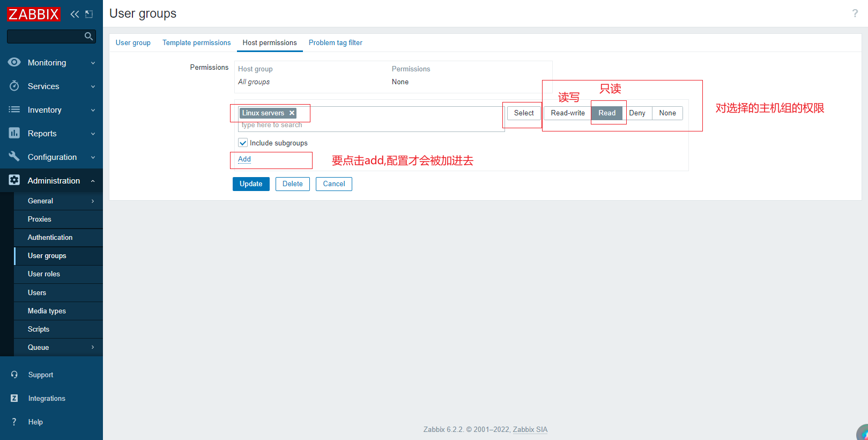The height and width of the screenshot is (440, 868).
Task: Click the Integrations link in sidebar
Action: pyautogui.click(x=47, y=398)
